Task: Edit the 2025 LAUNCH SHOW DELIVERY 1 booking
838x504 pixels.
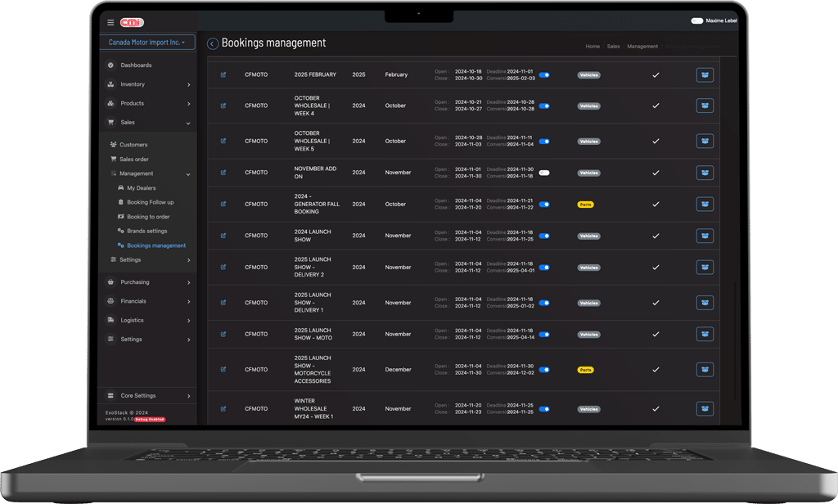Action: tap(223, 303)
